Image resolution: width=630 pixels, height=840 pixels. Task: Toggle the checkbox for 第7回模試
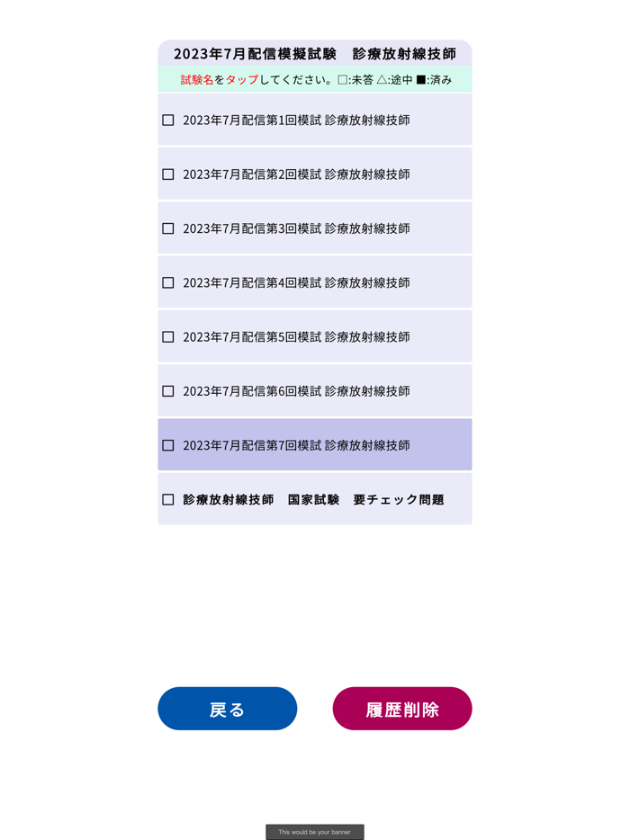[x=167, y=444]
